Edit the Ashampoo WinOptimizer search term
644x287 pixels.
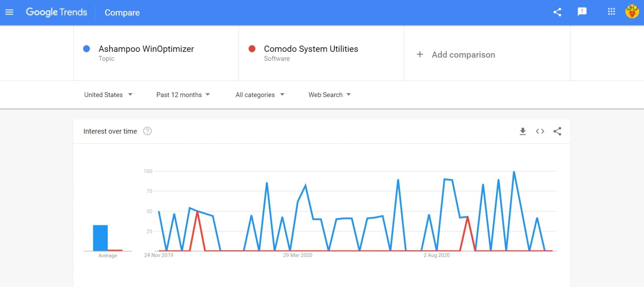tap(146, 49)
